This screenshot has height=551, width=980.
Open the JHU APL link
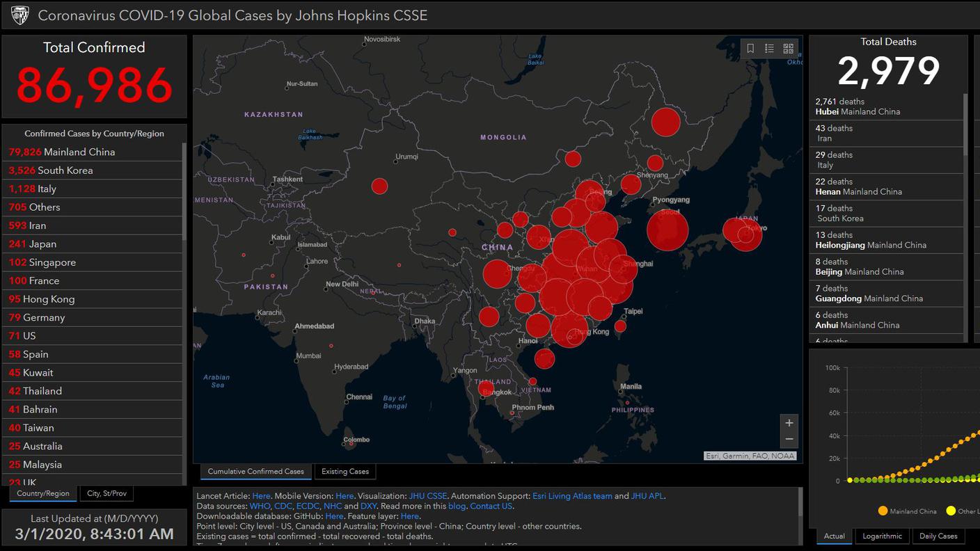pos(648,496)
